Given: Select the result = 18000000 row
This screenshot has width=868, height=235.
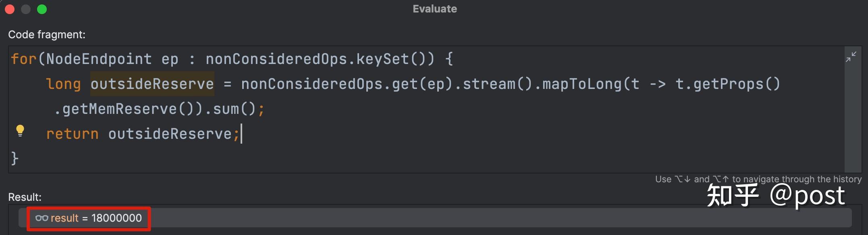Looking at the screenshot, I should tap(435, 218).
